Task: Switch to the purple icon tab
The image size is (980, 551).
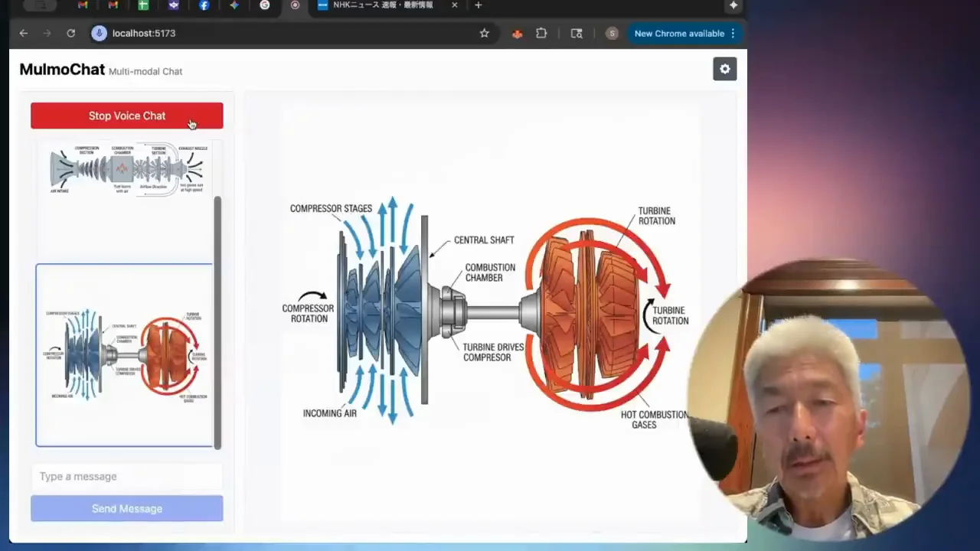Action: point(174,5)
